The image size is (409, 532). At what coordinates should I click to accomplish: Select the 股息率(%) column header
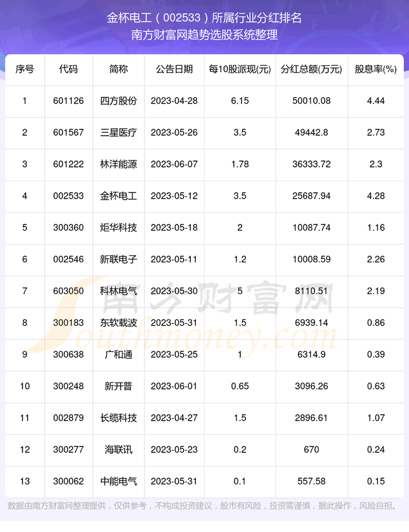[376, 69]
